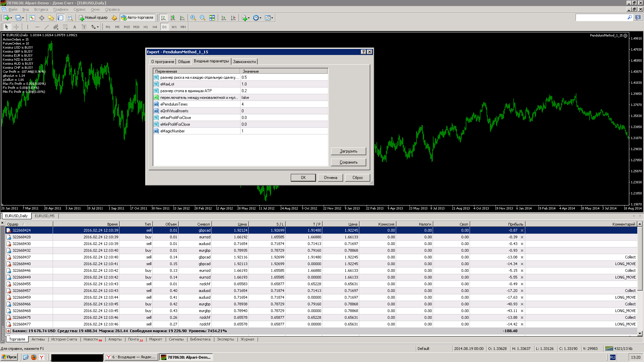Switch to the Зависимости tab

pyautogui.click(x=244, y=62)
